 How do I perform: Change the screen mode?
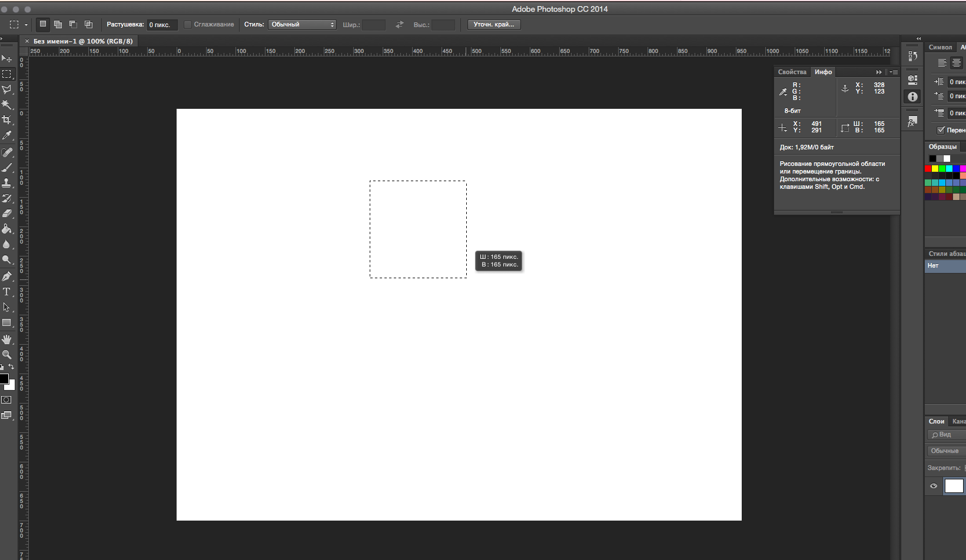6,415
